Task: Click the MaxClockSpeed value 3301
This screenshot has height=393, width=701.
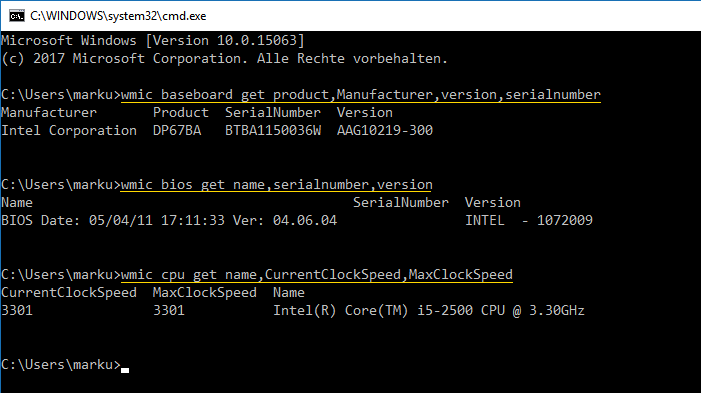Action: coord(169,310)
